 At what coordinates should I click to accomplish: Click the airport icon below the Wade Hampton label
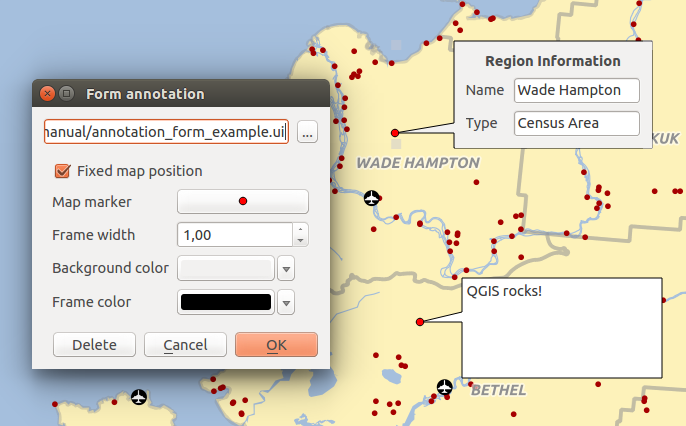[x=373, y=196]
